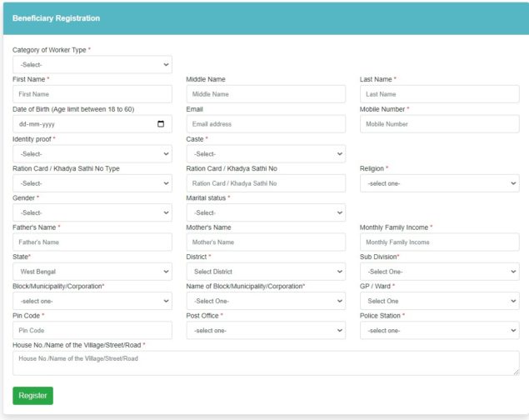The image size is (529, 420).
Task: Click the House No./Village/Street/Road textarea
Action: pyautogui.click(x=265, y=362)
